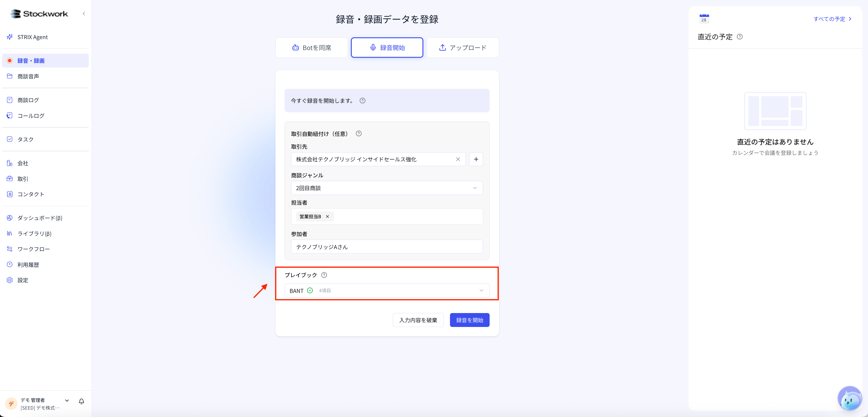Screen dimensions: 868x417
Task: Click the 利用履歴 clock icon
Action: (x=10, y=264)
